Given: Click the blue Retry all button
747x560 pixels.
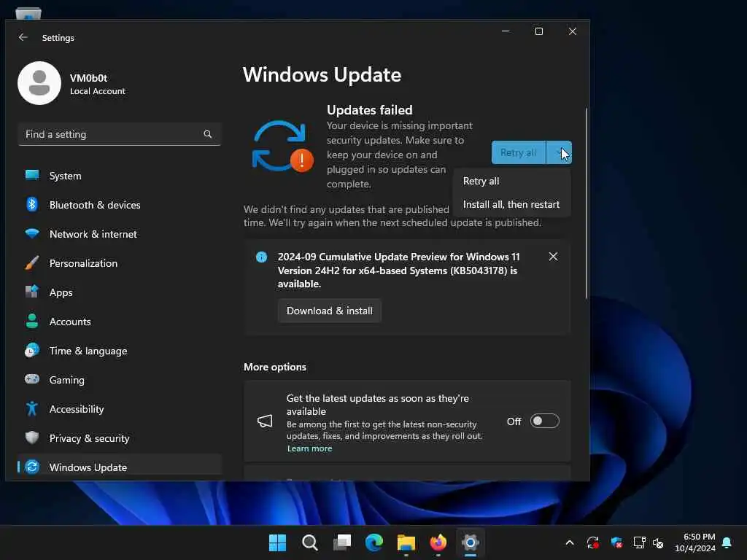Looking at the screenshot, I should click(519, 152).
